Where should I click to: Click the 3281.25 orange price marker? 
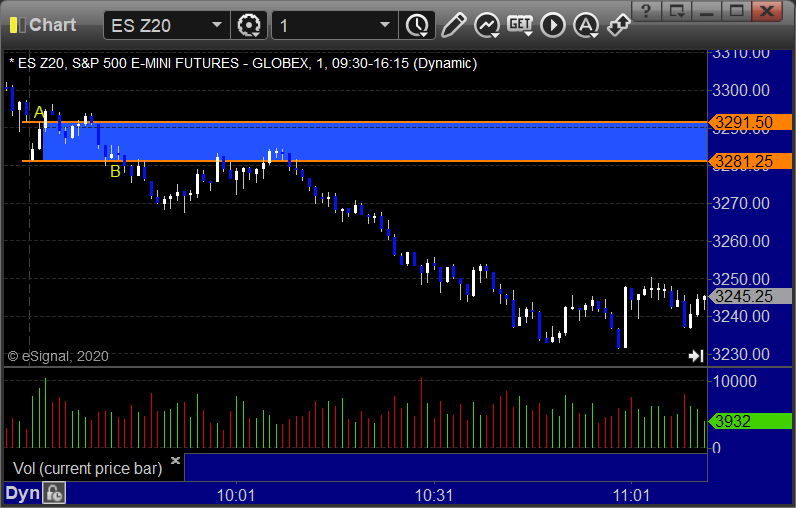tap(751, 161)
